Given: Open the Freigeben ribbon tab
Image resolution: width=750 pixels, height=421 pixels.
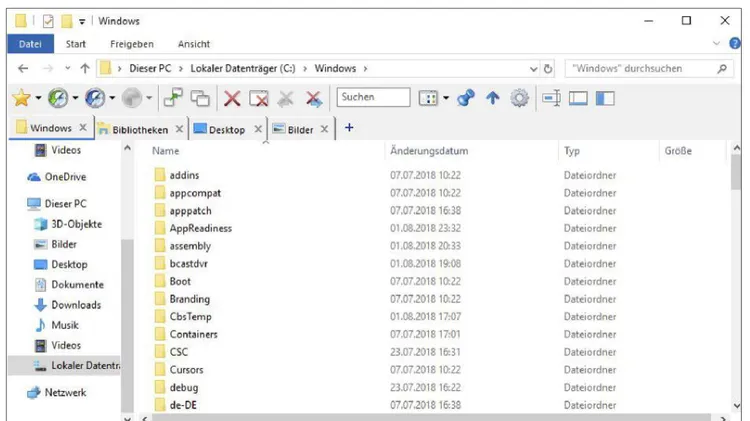Looking at the screenshot, I should coord(132,44).
